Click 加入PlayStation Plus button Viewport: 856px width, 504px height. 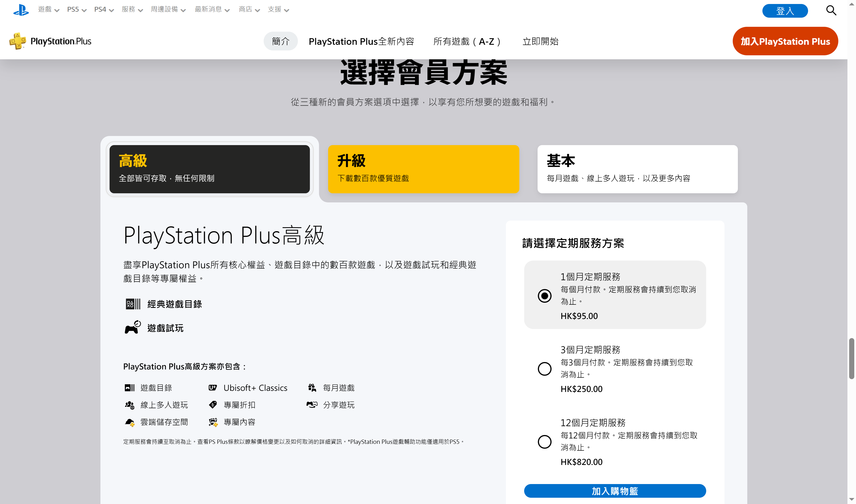coord(785,41)
